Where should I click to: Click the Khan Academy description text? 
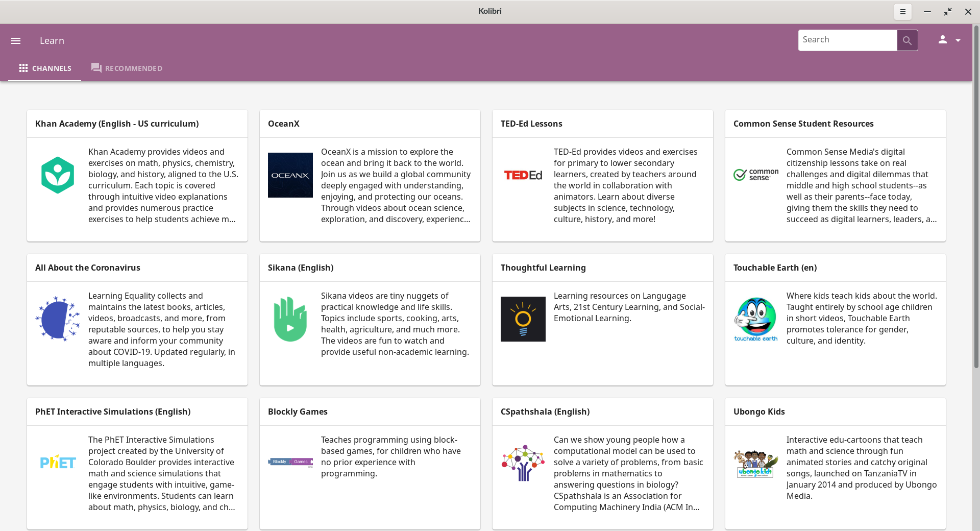pos(163,186)
